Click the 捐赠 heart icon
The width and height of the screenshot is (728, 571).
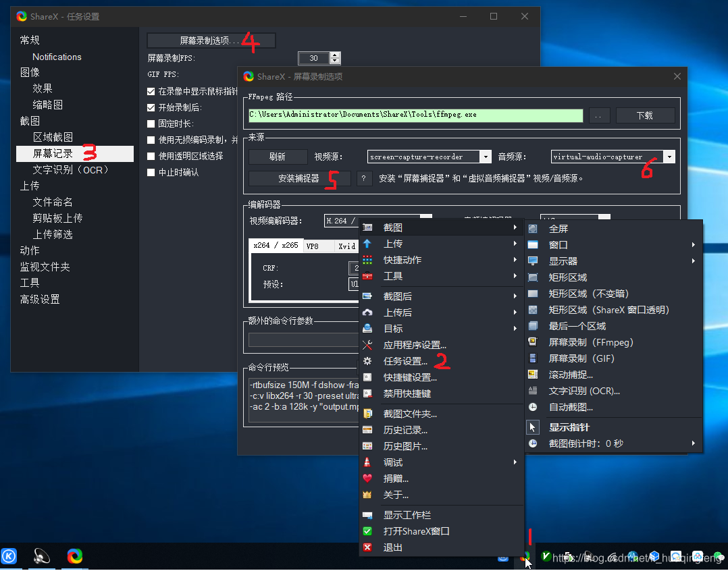click(x=367, y=479)
